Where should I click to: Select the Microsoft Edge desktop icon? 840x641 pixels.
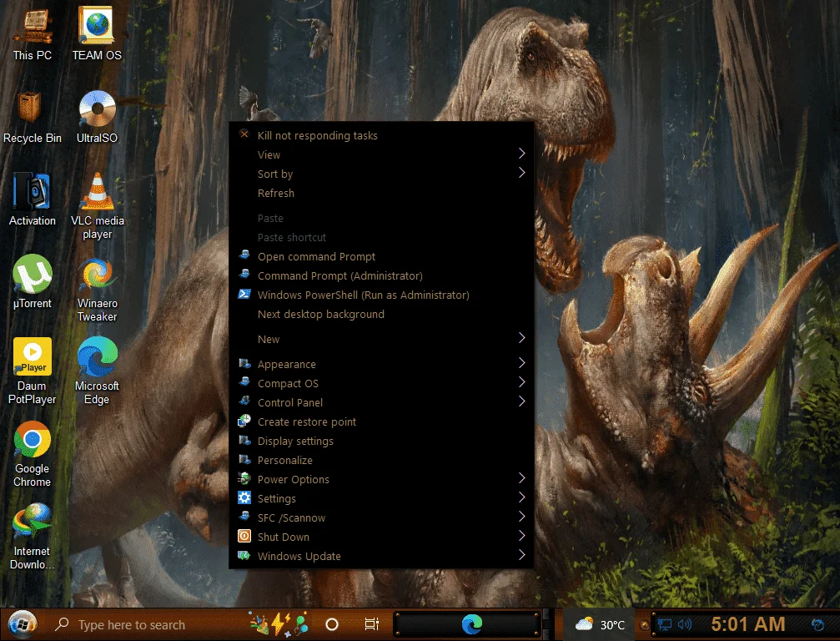point(97,371)
